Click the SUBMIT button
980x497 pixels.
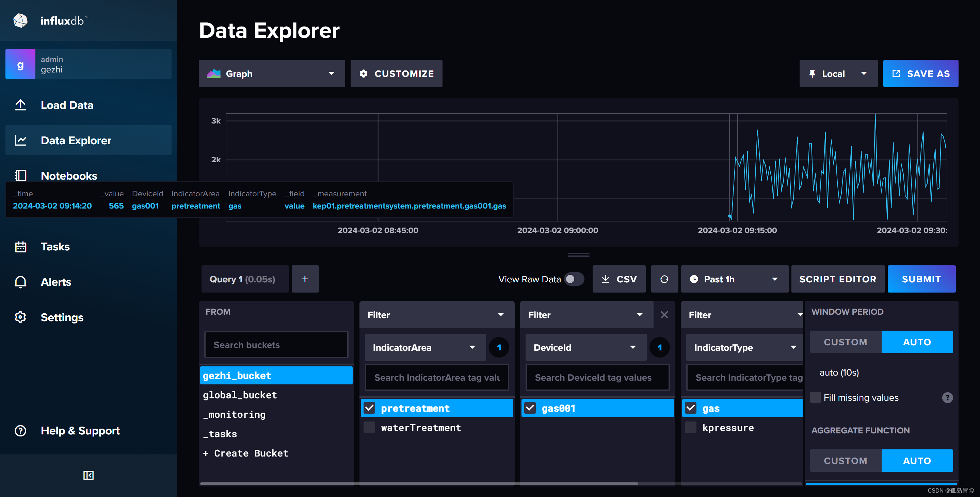pyautogui.click(x=921, y=279)
